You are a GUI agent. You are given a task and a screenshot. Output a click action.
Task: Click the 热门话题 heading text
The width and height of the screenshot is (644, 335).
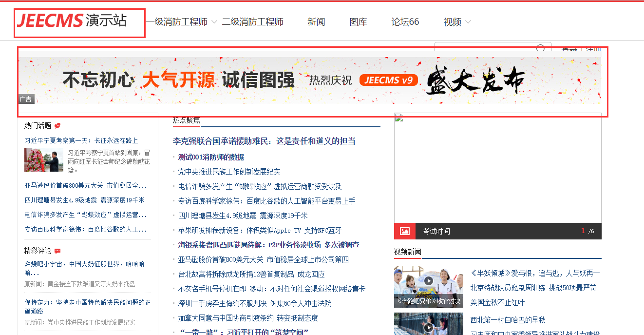(38, 126)
